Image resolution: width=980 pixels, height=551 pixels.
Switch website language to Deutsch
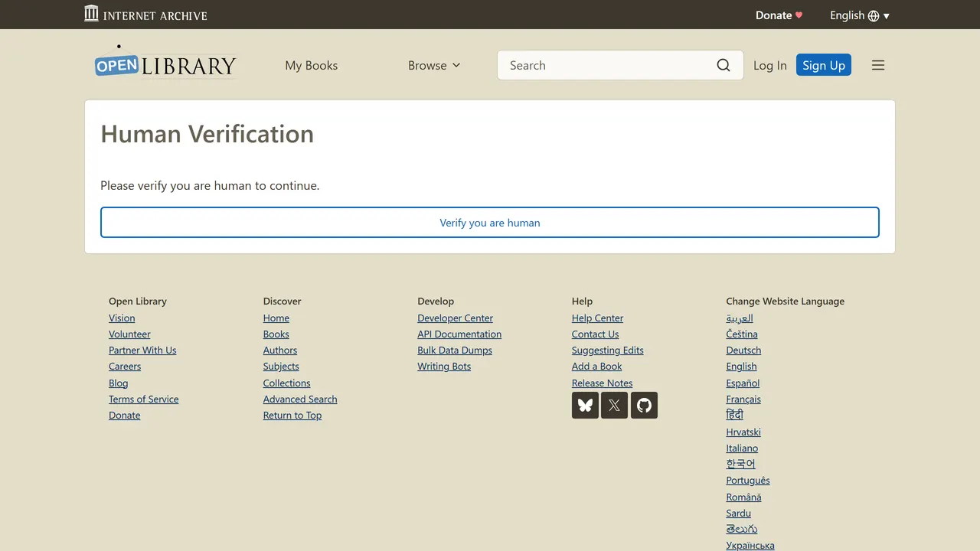744,350
